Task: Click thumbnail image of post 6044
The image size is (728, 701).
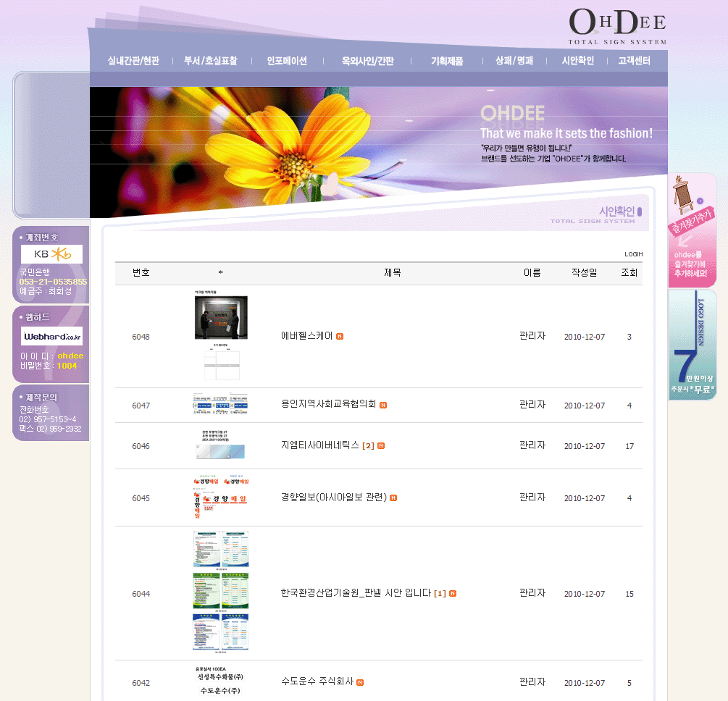Action: click(221, 592)
